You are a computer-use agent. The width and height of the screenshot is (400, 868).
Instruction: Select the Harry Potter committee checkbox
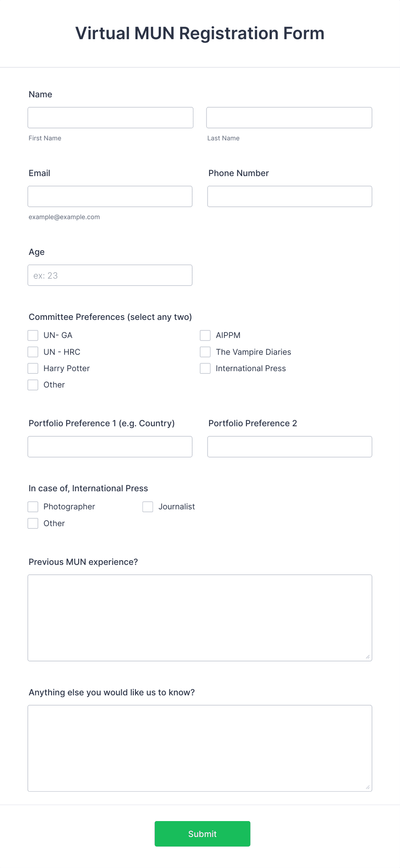pos(33,368)
